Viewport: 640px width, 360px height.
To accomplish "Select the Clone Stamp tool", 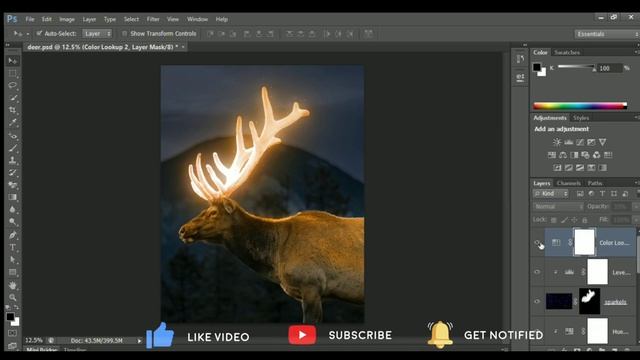I will pyautogui.click(x=13, y=160).
